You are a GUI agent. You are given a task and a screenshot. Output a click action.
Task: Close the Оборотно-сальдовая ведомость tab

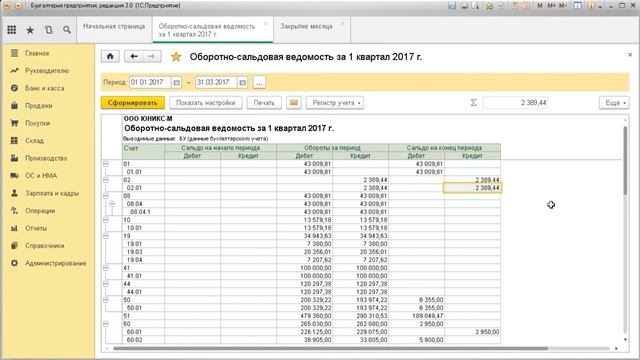266,24
